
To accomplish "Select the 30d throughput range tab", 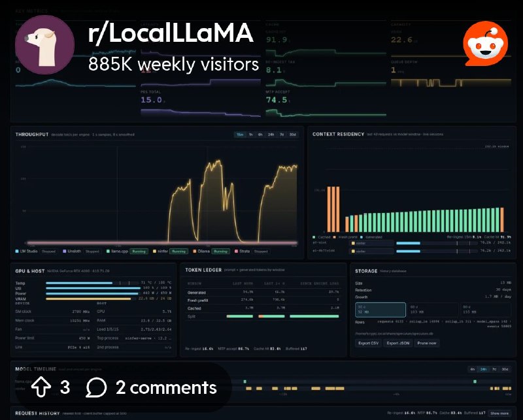I will (292, 135).
